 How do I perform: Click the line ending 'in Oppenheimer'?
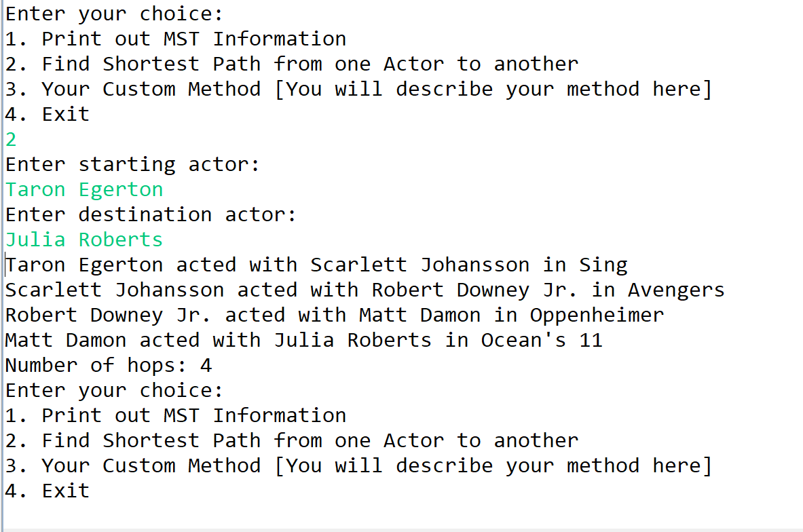[335, 315]
